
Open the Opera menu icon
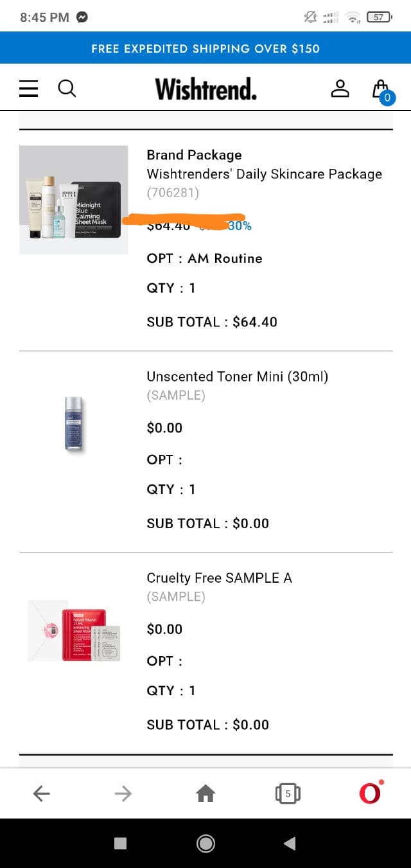coord(370,792)
